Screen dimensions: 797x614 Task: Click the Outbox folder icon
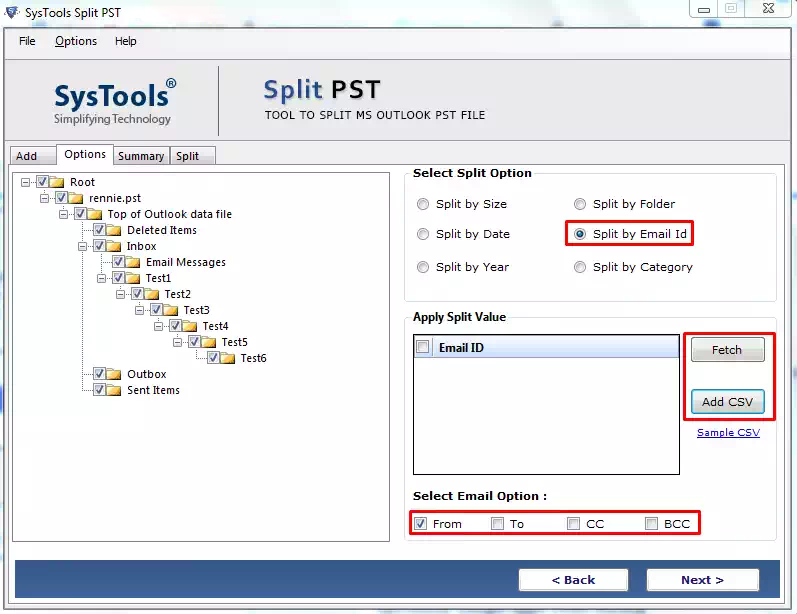pyautogui.click(x=114, y=374)
